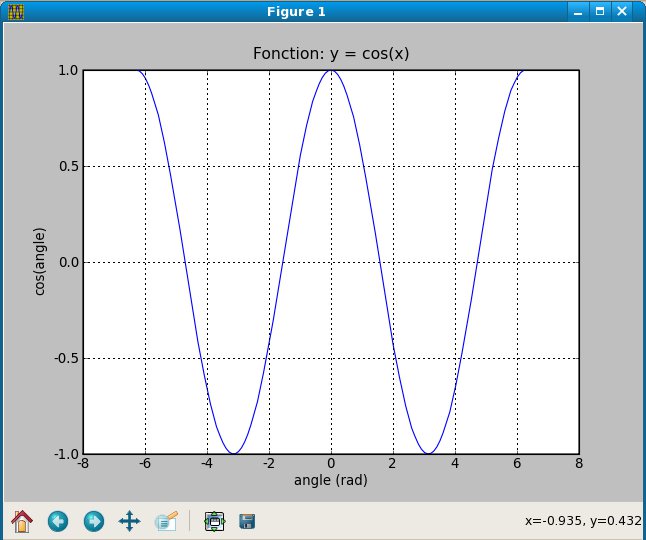Viewport: 646px width, 540px height.
Task: Click the 'angle (rad)' x-axis label
Action: pos(331,481)
